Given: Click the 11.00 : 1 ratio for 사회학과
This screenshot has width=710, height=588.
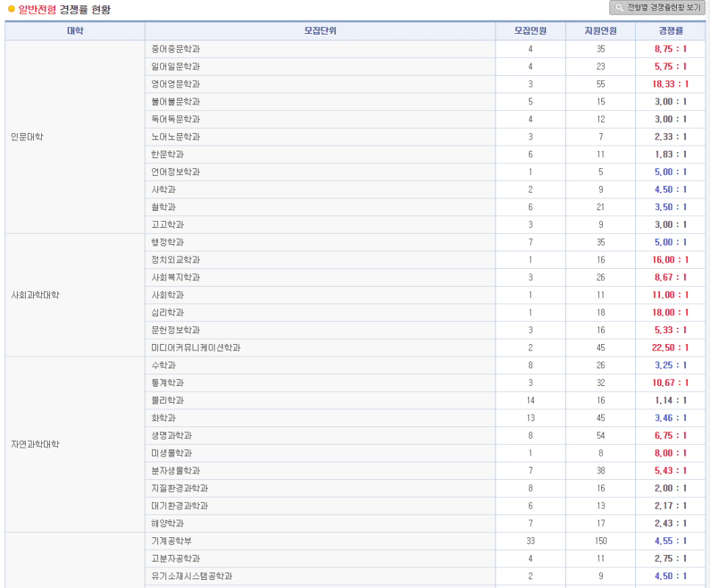Looking at the screenshot, I should coord(670,295).
